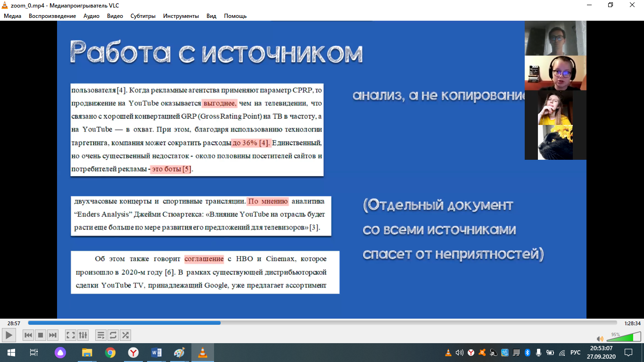Click Yandex icon in system tray
The width and height of the screenshot is (644, 362).
(471, 353)
